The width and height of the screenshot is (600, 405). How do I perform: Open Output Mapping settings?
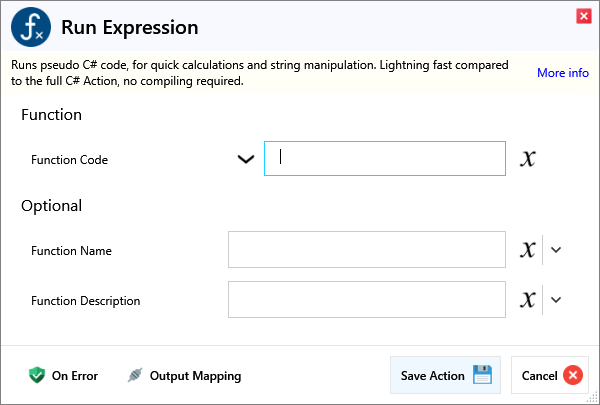195,376
